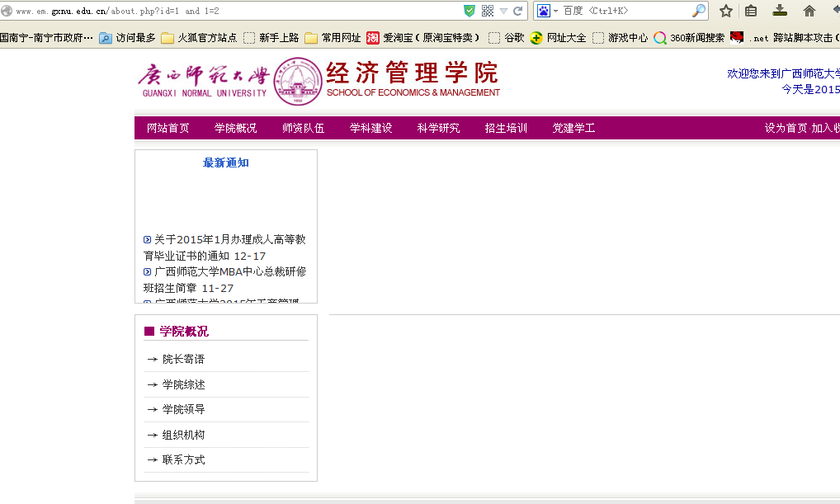The image size is (840, 504).
Task: Open the 2015年1月成人高等教育毕业证书 notice
Action: click(x=224, y=247)
